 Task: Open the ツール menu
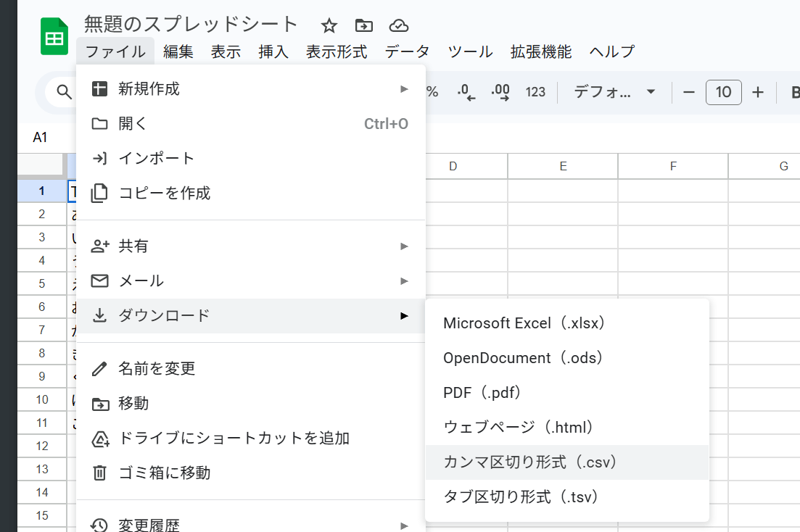tap(470, 51)
